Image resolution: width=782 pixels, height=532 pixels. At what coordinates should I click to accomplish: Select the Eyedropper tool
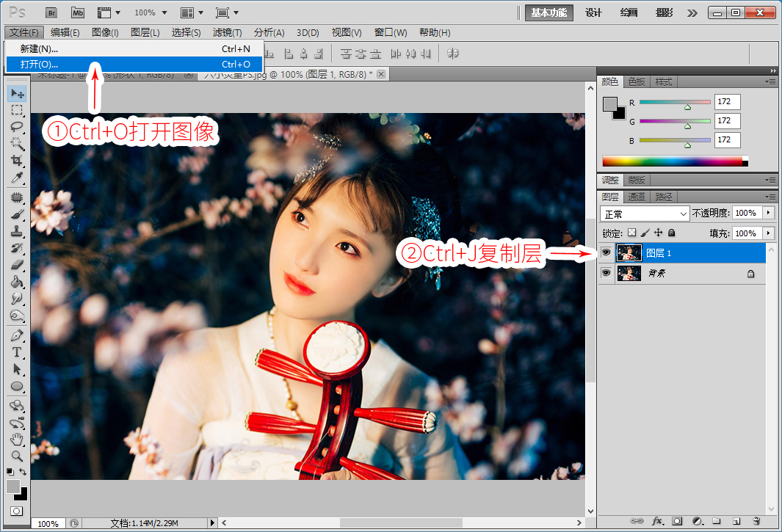pos(17,178)
